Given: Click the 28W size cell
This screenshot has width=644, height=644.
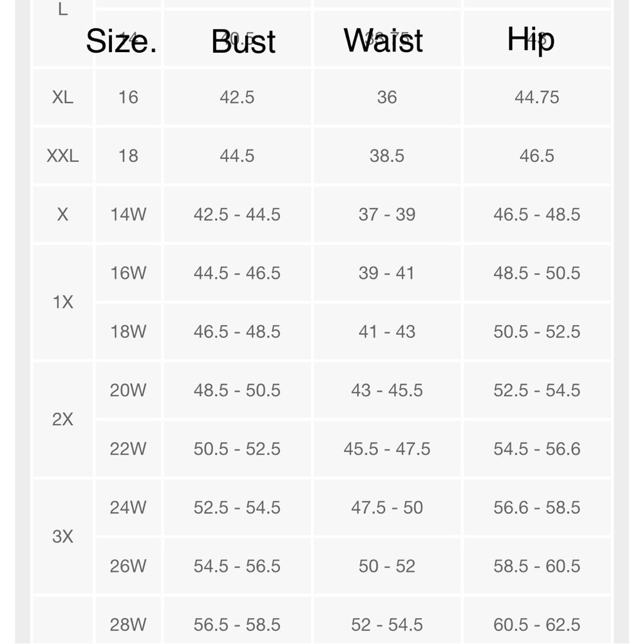Looking at the screenshot, I should [x=128, y=624].
